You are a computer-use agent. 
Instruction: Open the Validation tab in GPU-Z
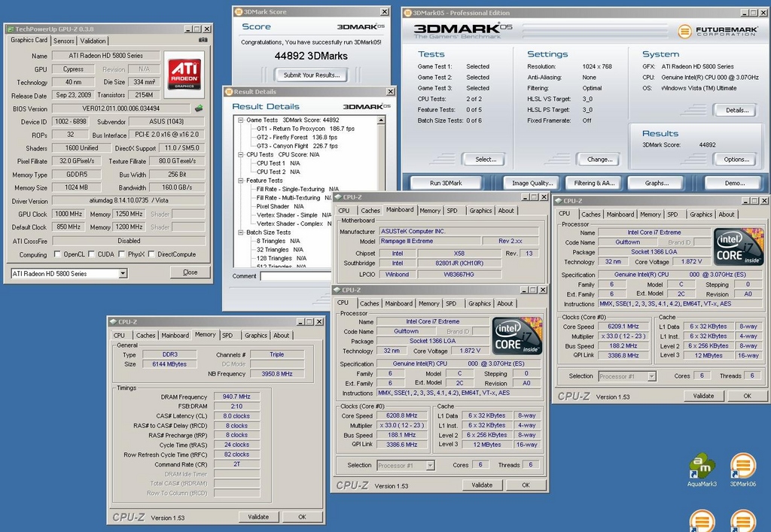[93, 41]
